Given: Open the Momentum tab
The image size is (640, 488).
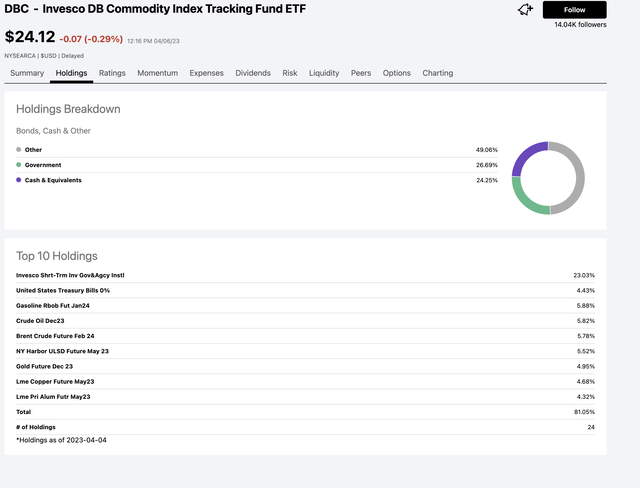Looking at the screenshot, I should [158, 73].
